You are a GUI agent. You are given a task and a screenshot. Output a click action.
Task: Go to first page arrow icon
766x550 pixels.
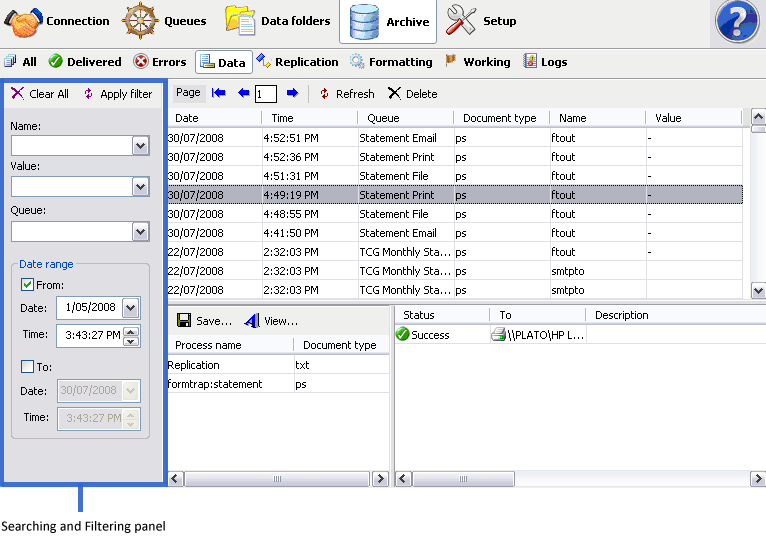point(218,93)
